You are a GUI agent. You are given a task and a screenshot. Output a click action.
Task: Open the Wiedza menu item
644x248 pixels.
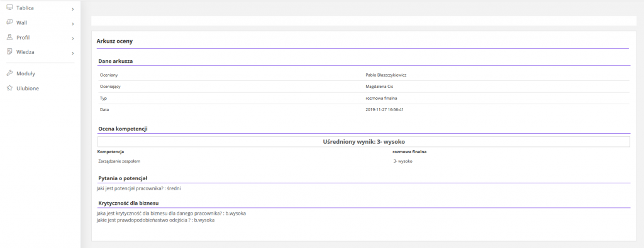[x=40, y=53]
